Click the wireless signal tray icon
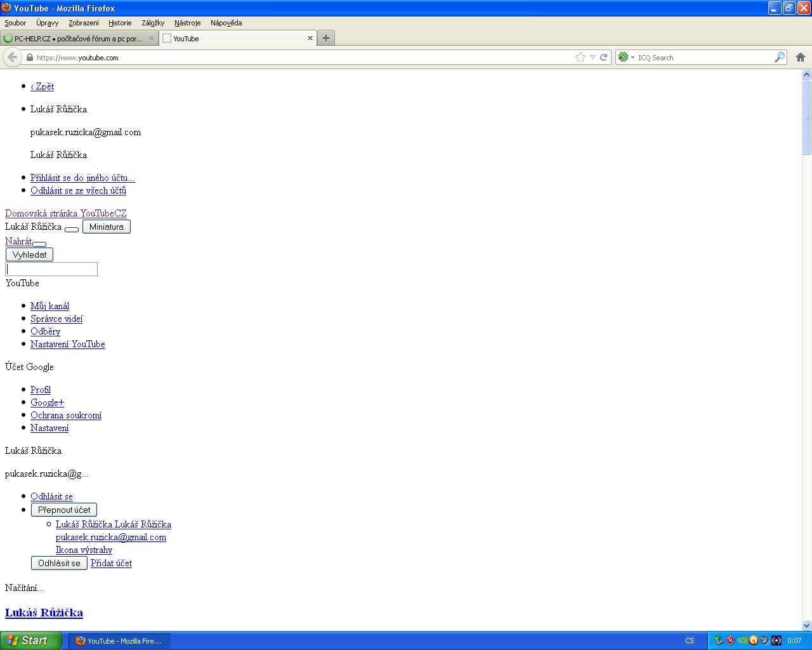812x650 pixels. tap(776, 640)
